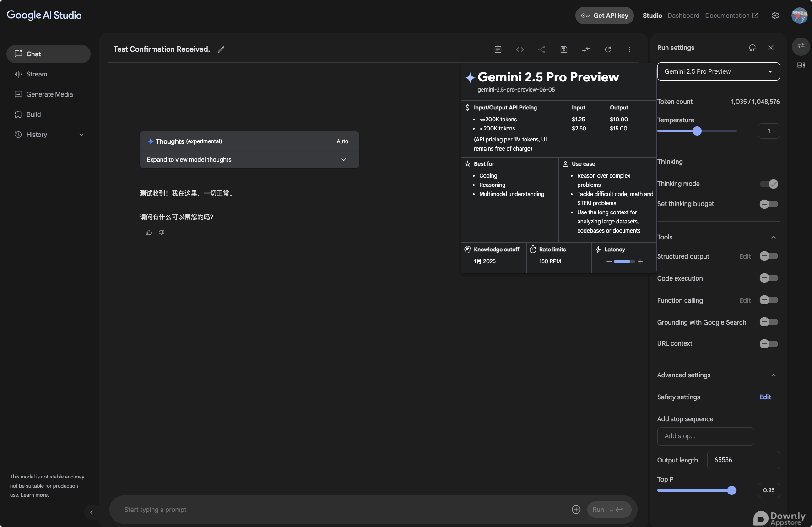Open the system instructions clipboard icon
The image size is (812, 527).
point(498,49)
